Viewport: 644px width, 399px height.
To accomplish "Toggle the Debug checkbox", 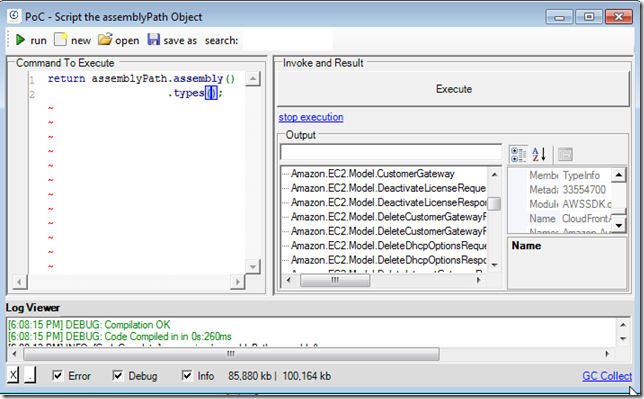I will click(117, 376).
